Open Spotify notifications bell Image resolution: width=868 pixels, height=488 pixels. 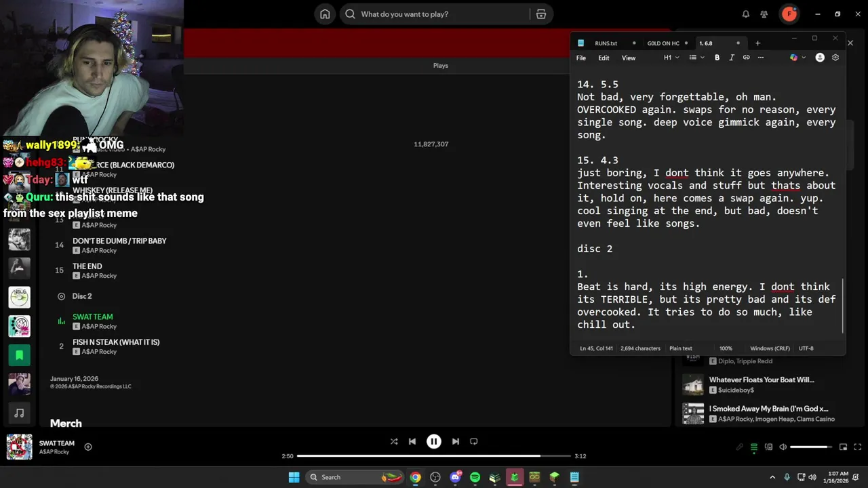tap(746, 14)
